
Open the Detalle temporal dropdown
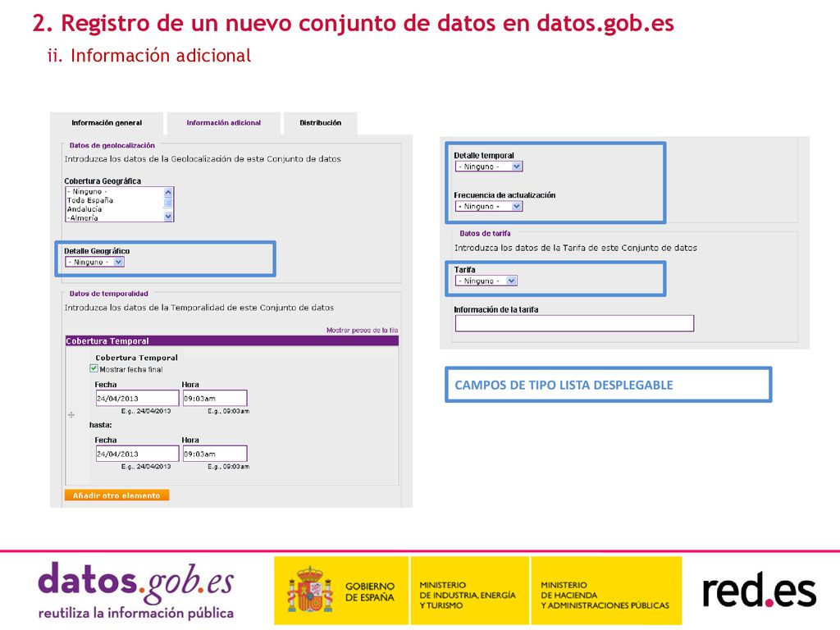pyautogui.click(x=489, y=167)
